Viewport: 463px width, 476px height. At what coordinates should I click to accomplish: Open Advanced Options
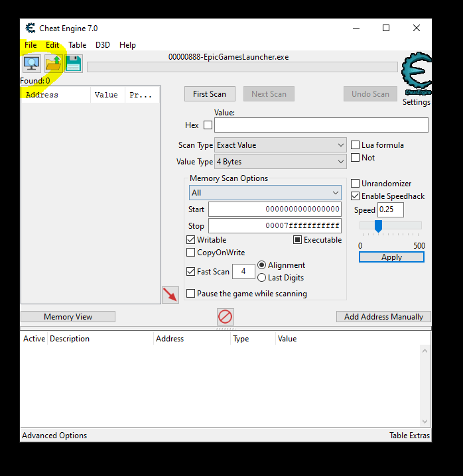(x=54, y=436)
